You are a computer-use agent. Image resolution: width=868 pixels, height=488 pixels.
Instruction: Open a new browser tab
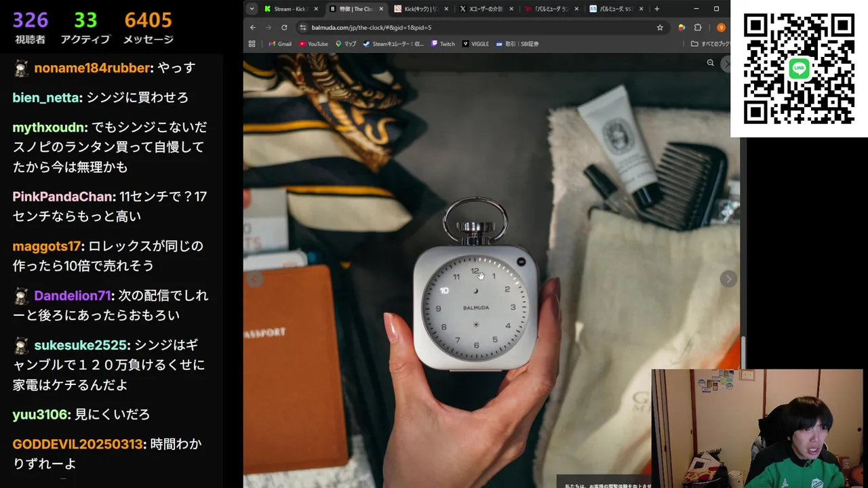656,9
